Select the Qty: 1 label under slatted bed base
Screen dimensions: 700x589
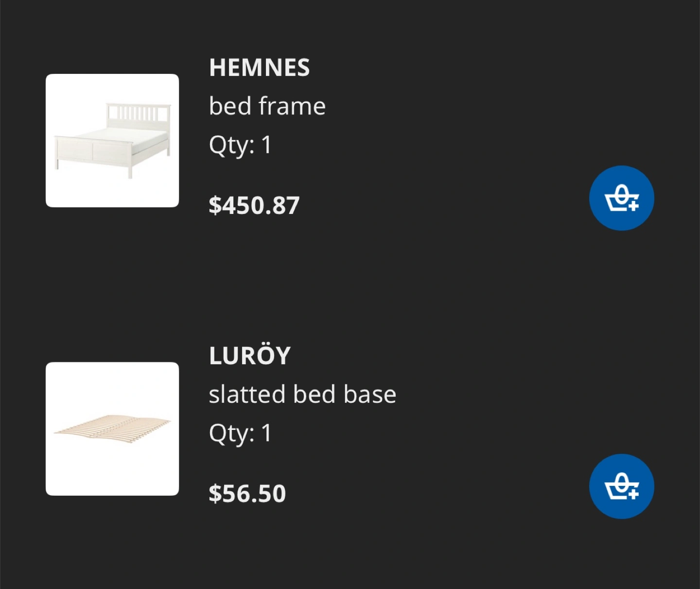tap(240, 433)
